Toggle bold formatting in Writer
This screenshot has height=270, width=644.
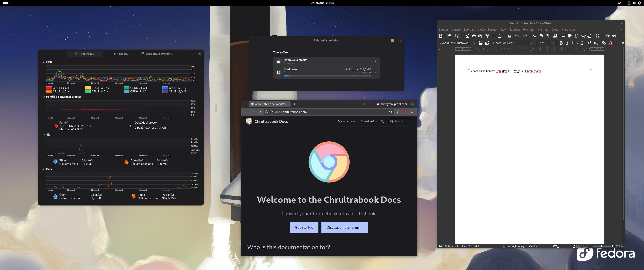click(561, 43)
